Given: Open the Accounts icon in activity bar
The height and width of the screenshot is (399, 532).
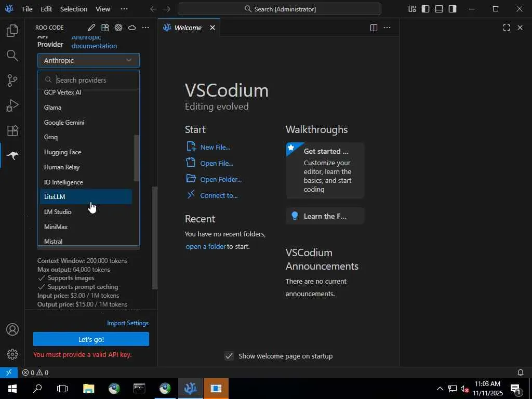Looking at the screenshot, I should pyautogui.click(x=12, y=329).
